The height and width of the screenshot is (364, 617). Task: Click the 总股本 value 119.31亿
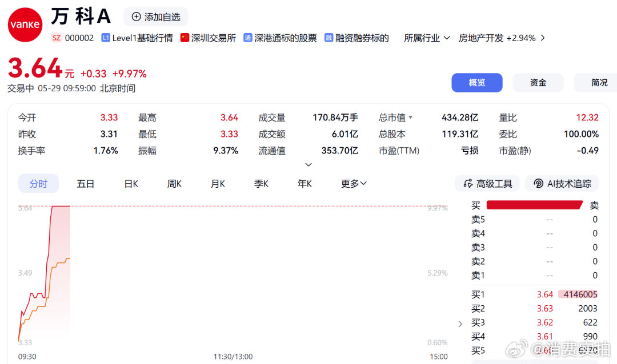(460, 134)
